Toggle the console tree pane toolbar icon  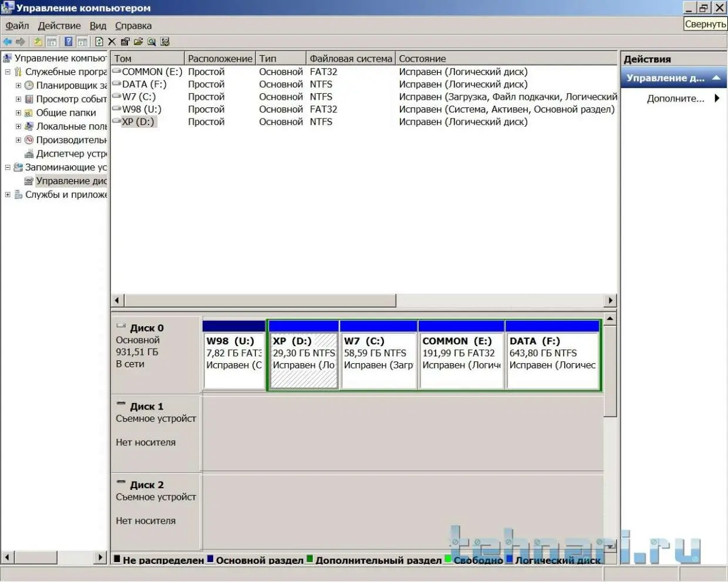[x=52, y=42]
